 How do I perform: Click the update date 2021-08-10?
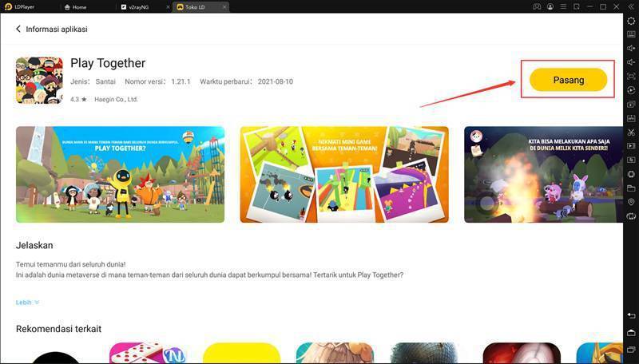[276, 81]
